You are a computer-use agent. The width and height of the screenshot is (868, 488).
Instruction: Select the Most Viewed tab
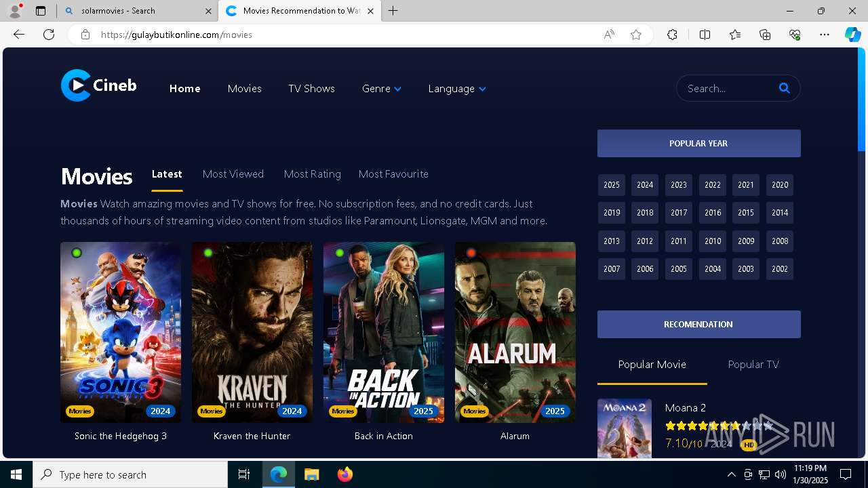click(233, 174)
